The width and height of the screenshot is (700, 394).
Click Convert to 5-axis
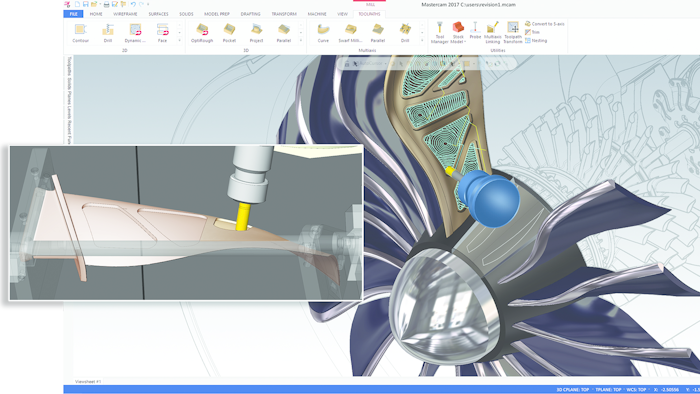[x=545, y=24]
